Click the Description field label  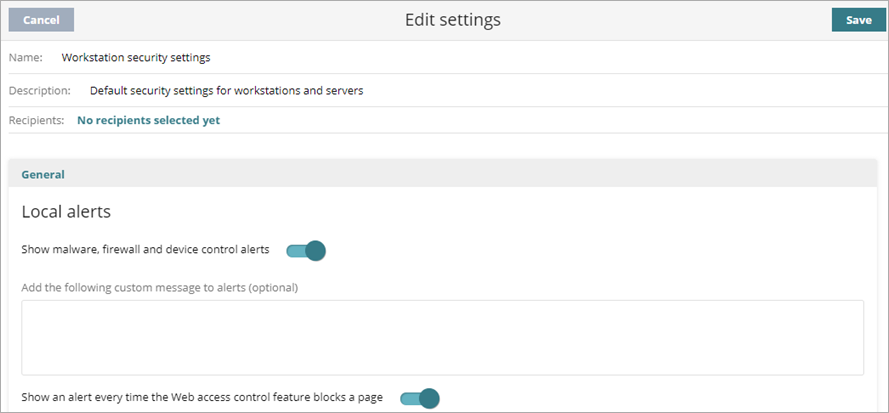pos(39,90)
